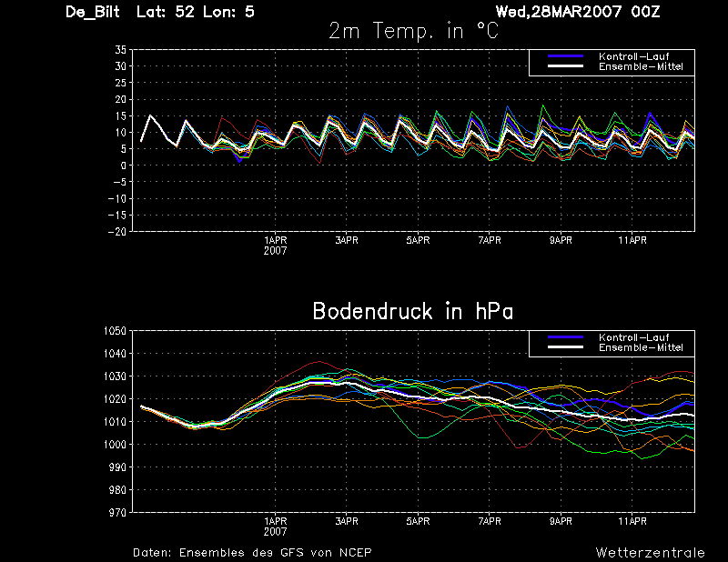
Task: Click the 'Bodendruck in hPa' chart title
Action: (x=413, y=311)
